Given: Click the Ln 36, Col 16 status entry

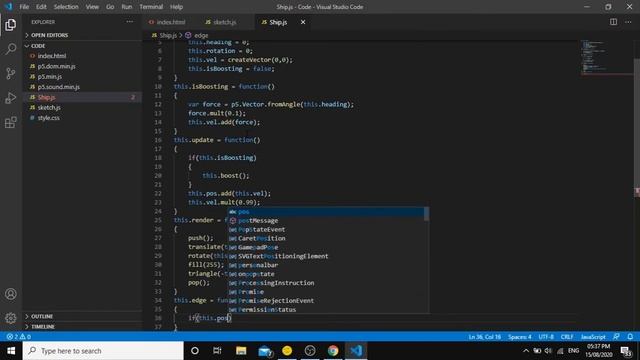Looking at the screenshot, I should 484,337.
